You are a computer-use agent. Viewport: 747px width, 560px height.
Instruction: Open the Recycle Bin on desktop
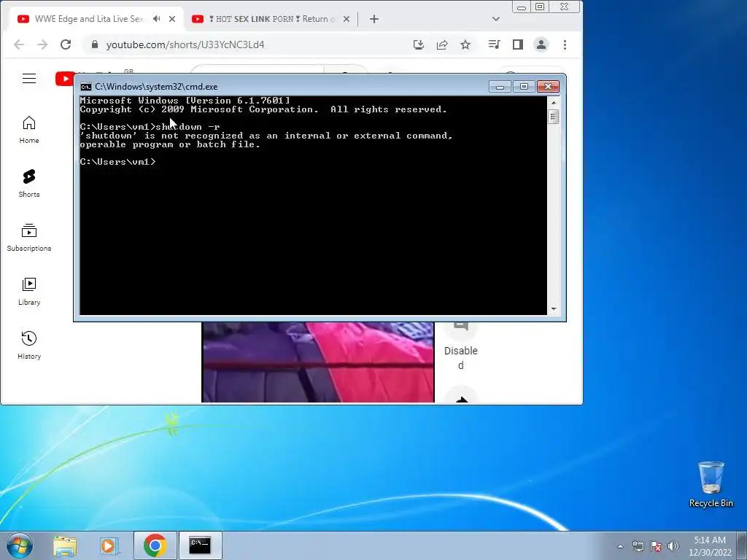pyautogui.click(x=711, y=484)
